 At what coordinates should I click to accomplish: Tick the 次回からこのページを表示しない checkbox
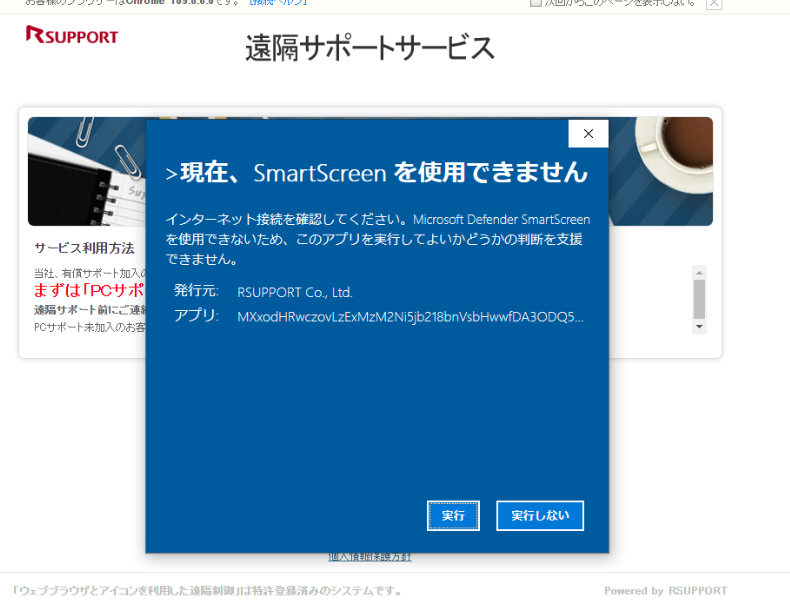click(x=536, y=3)
